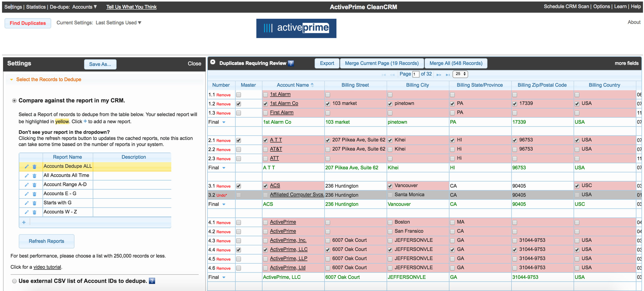
Task: Edit the Accounts E - G report
Action: click(x=27, y=194)
